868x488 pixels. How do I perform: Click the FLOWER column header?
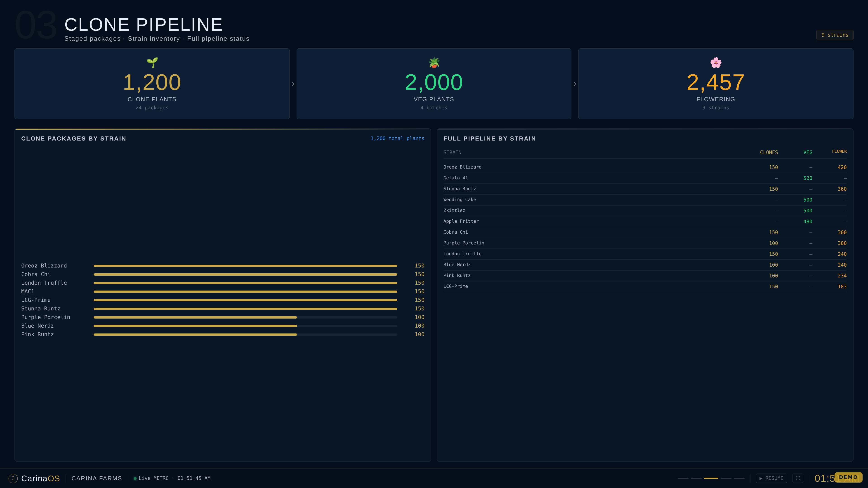tap(839, 152)
